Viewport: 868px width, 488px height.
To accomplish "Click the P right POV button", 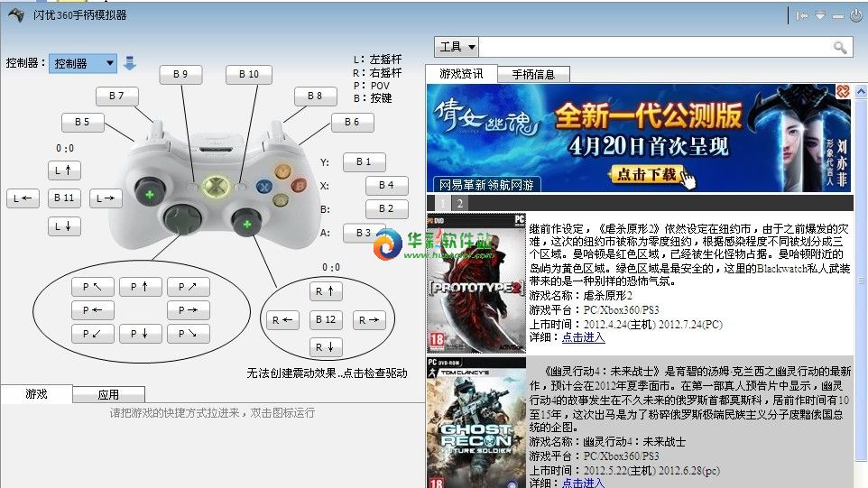I will [x=189, y=309].
